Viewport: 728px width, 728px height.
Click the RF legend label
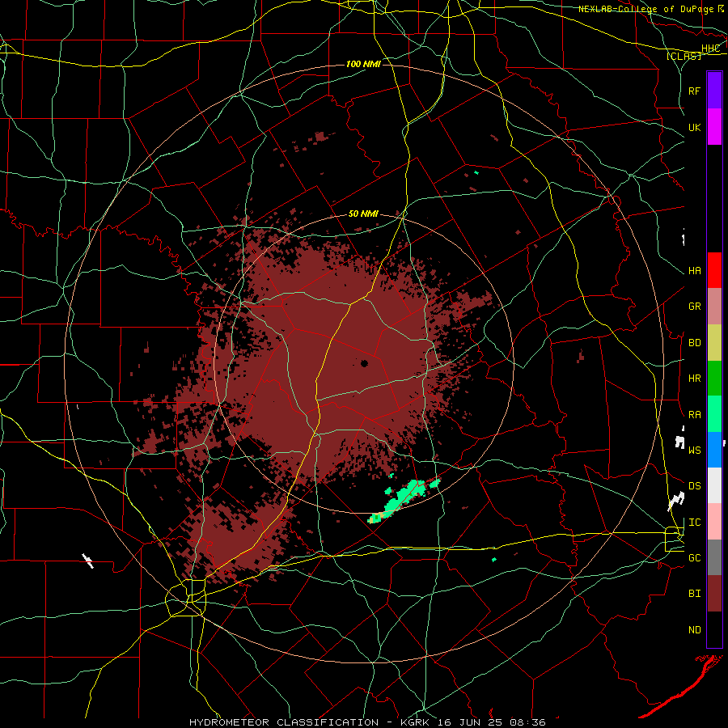coord(694,91)
